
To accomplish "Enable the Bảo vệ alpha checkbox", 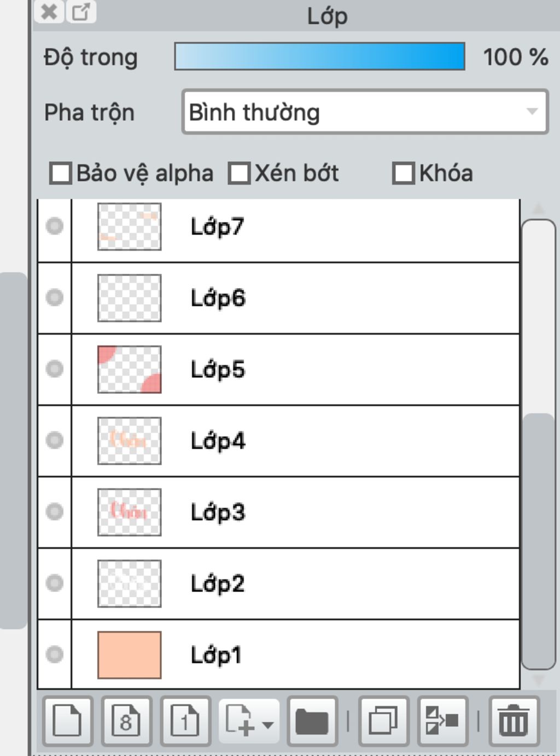I will tap(60, 173).
